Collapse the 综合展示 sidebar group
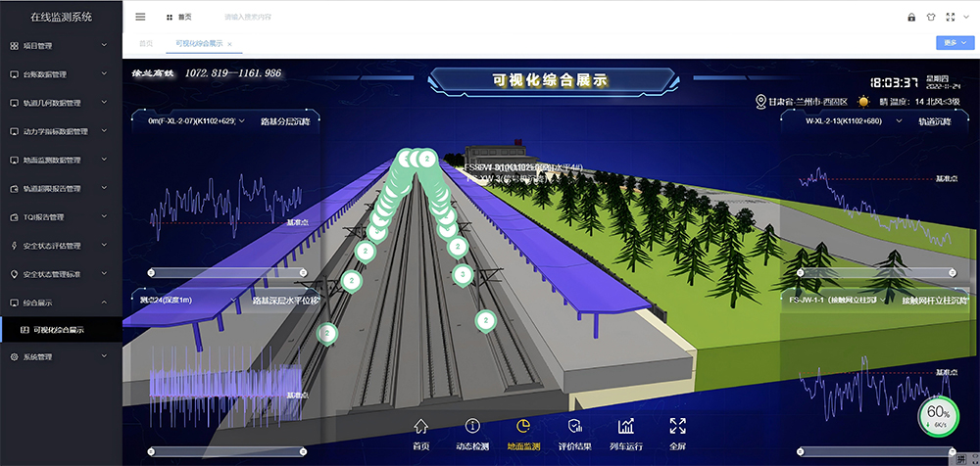The image size is (980, 466). (61, 303)
